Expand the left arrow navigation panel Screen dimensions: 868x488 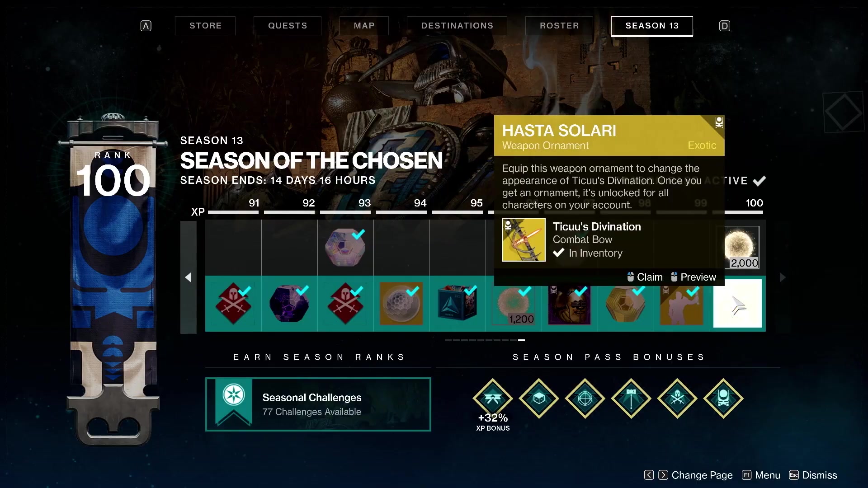(x=187, y=277)
